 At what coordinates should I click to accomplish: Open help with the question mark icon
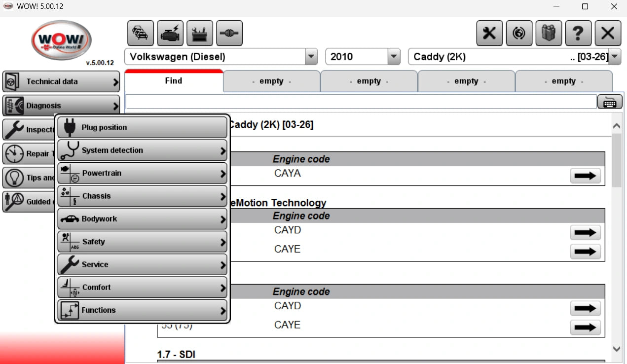578,34
